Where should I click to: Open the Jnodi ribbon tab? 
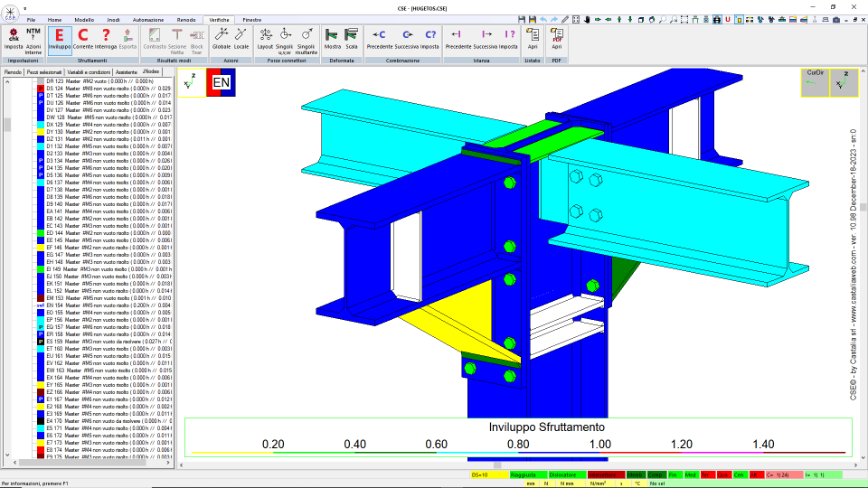(114, 20)
